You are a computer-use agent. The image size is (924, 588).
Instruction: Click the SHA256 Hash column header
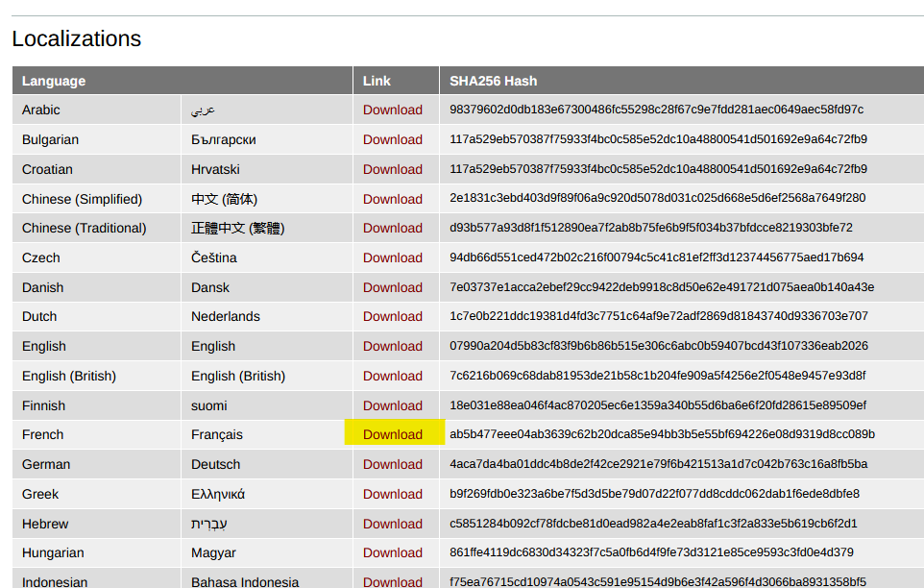[x=493, y=81]
